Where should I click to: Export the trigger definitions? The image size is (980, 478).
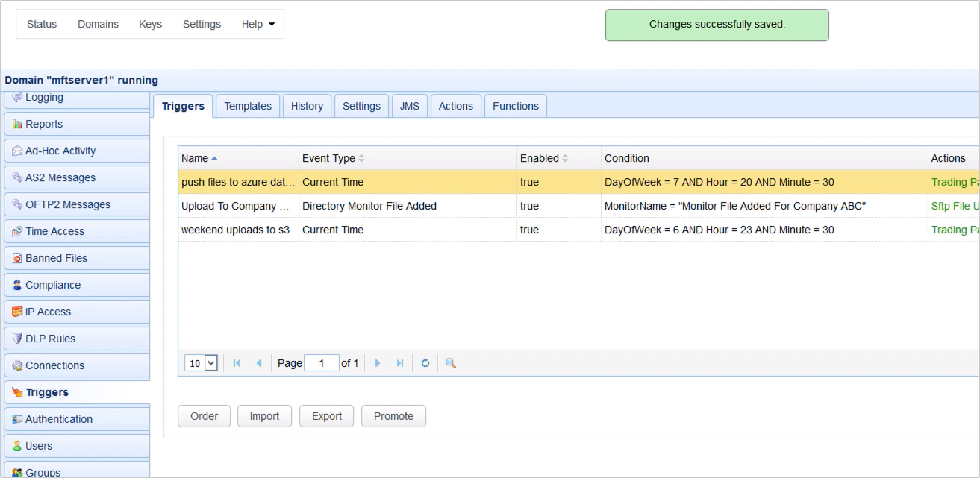coord(326,416)
